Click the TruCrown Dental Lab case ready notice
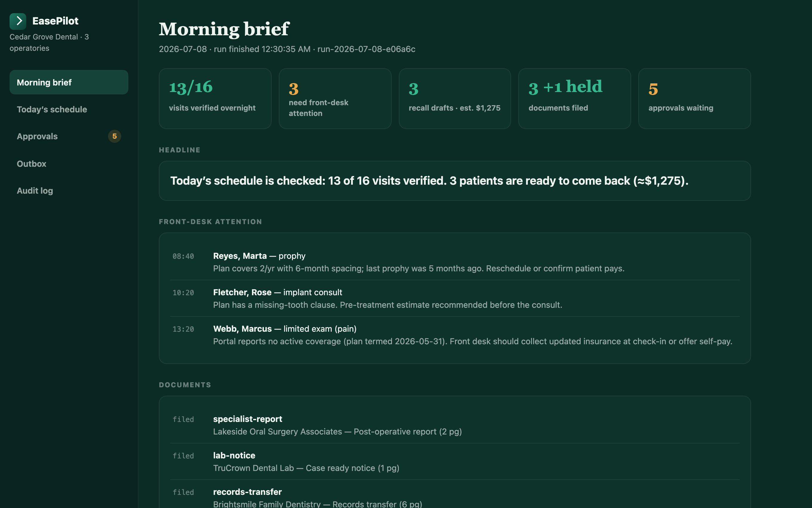This screenshot has height=508, width=812. click(x=306, y=468)
